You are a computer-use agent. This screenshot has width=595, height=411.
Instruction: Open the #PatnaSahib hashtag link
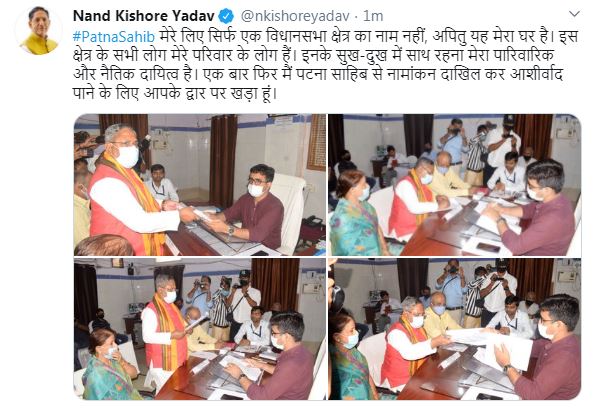pos(114,37)
